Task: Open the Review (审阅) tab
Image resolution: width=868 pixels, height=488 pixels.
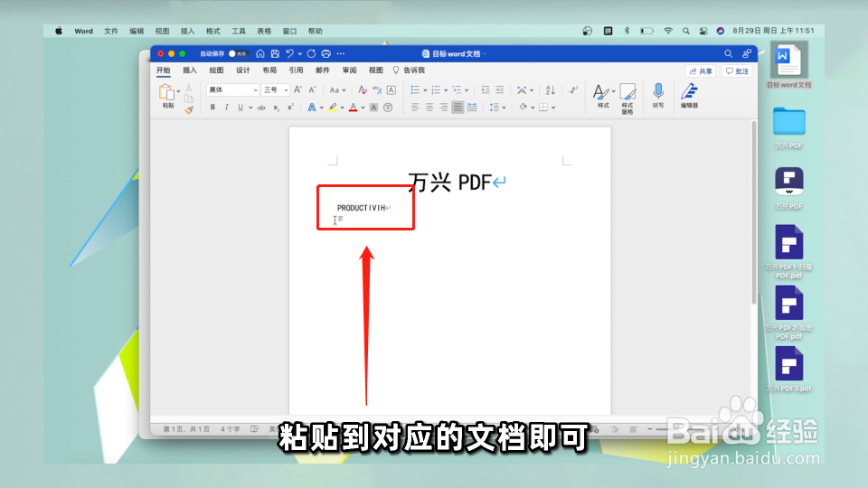Action: coord(349,70)
